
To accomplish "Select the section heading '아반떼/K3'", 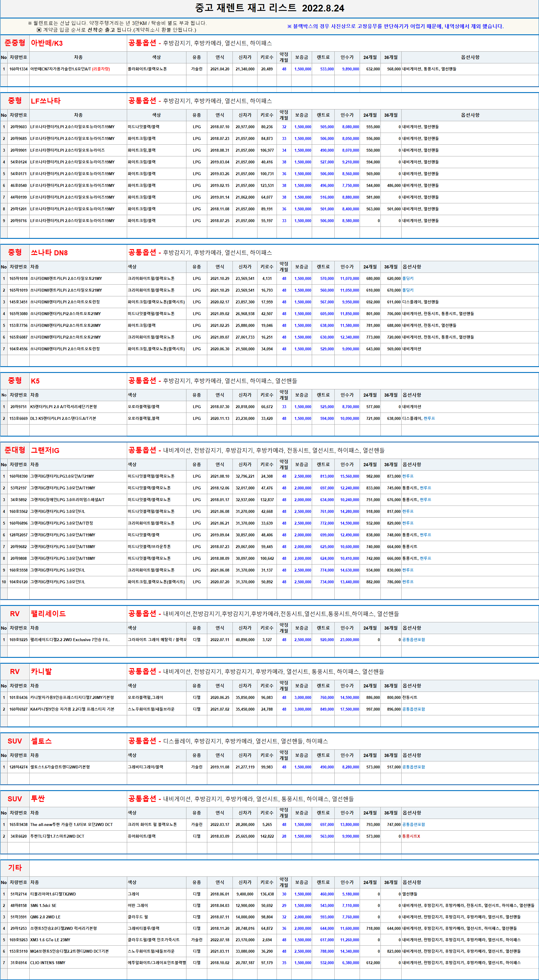I will pyautogui.click(x=47, y=43).
